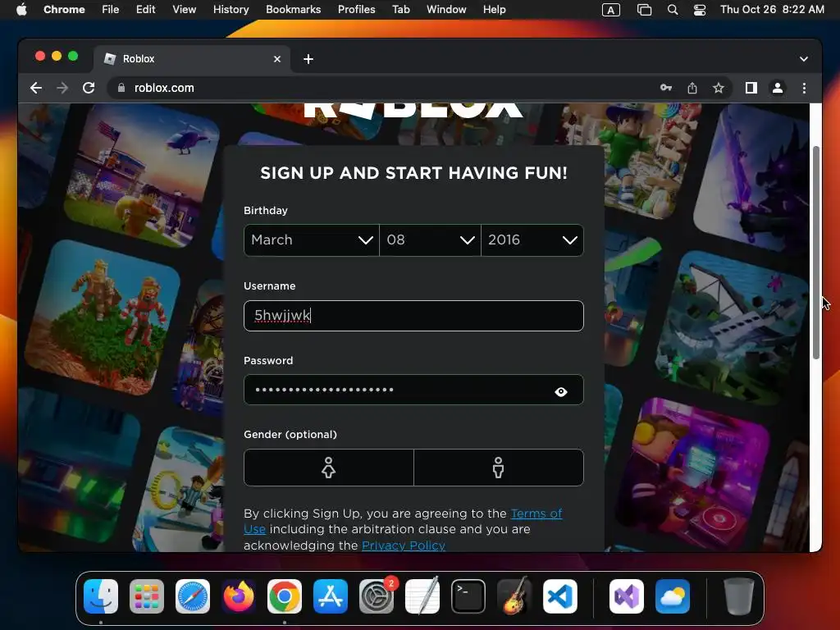Open the Profiles menu

356,10
